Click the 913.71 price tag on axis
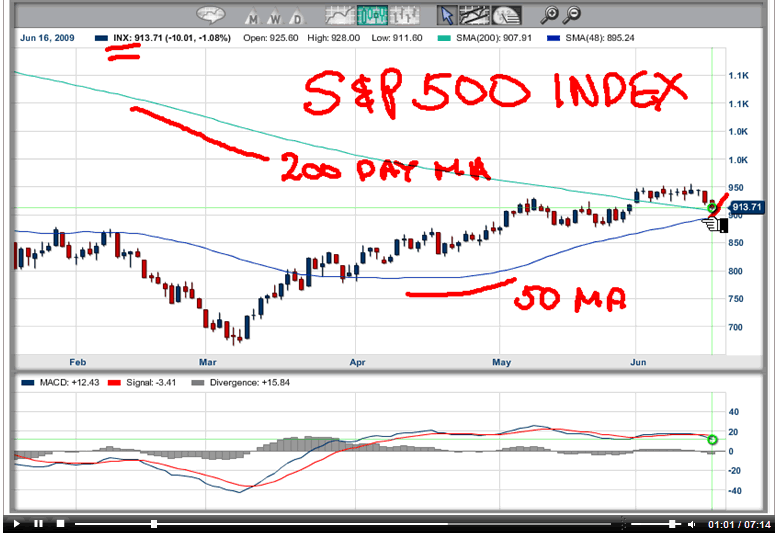The height and width of the screenshot is (537, 779). [x=747, y=207]
